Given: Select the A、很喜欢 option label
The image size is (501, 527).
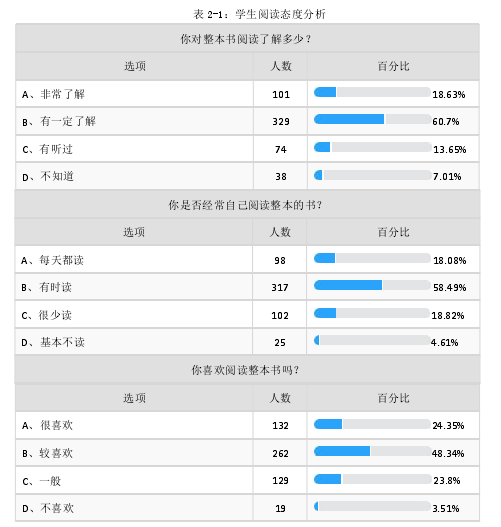Looking at the screenshot, I should point(47,425).
